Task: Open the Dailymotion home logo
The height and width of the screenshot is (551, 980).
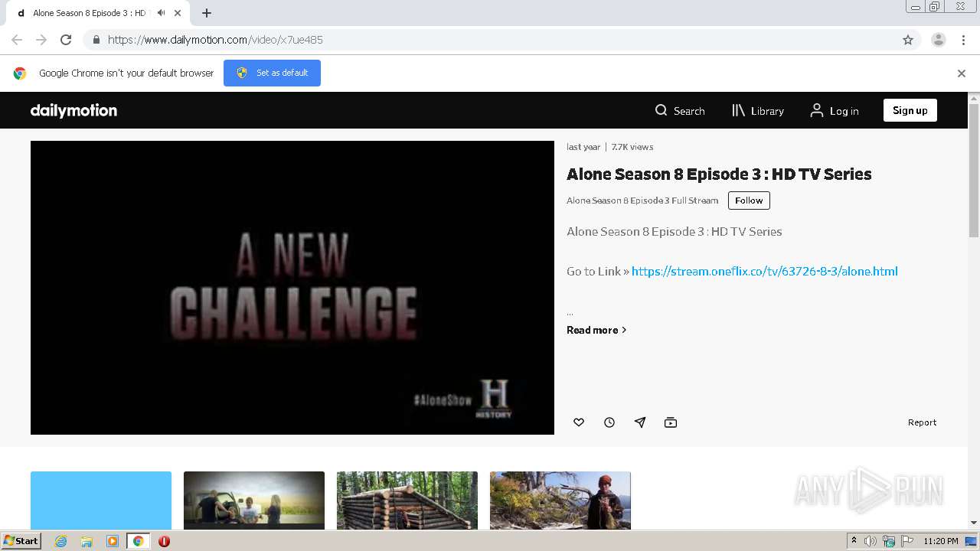Action: (73, 110)
